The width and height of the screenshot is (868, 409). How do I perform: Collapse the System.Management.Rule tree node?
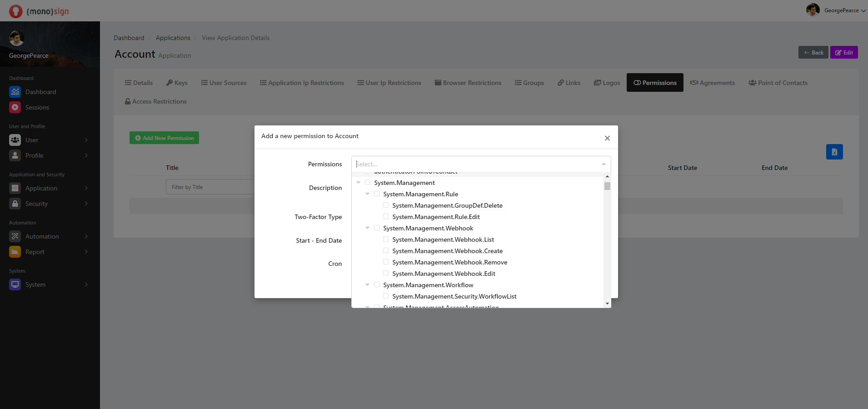click(367, 194)
